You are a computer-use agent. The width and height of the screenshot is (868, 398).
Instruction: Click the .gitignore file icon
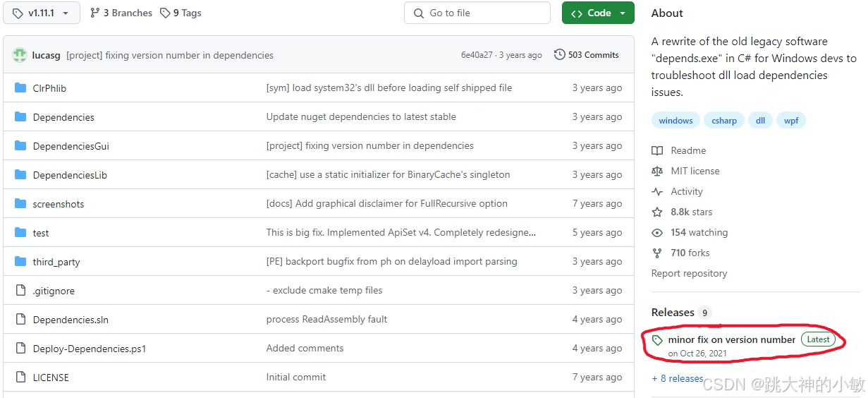pos(20,291)
